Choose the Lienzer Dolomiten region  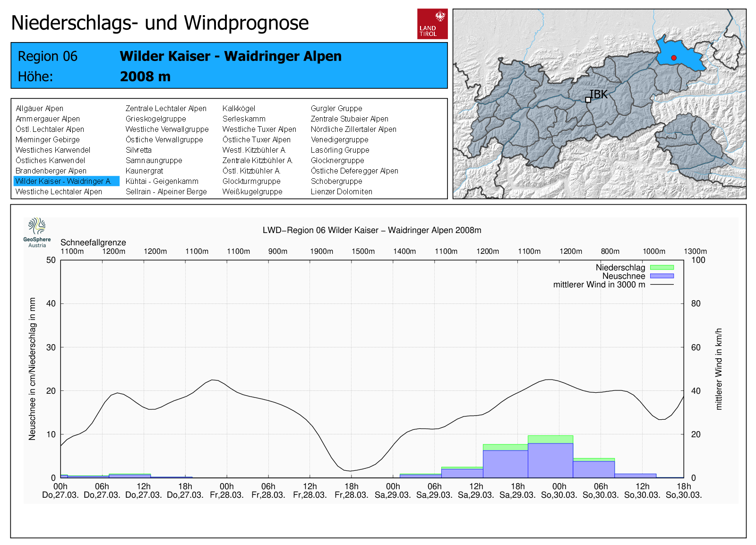(341, 191)
